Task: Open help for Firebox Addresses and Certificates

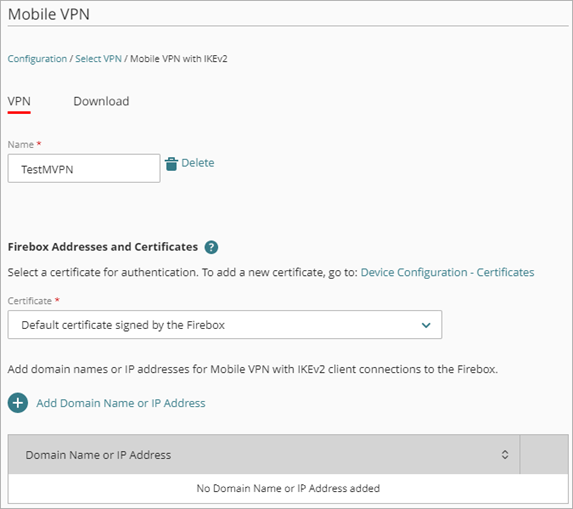Action: 211,247
